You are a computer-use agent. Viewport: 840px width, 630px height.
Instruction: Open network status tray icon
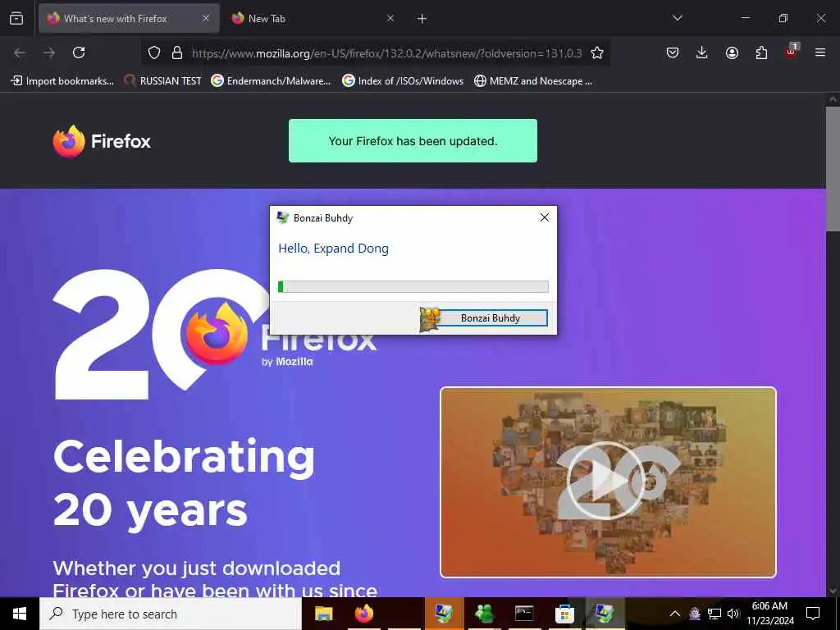click(x=714, y=614)
